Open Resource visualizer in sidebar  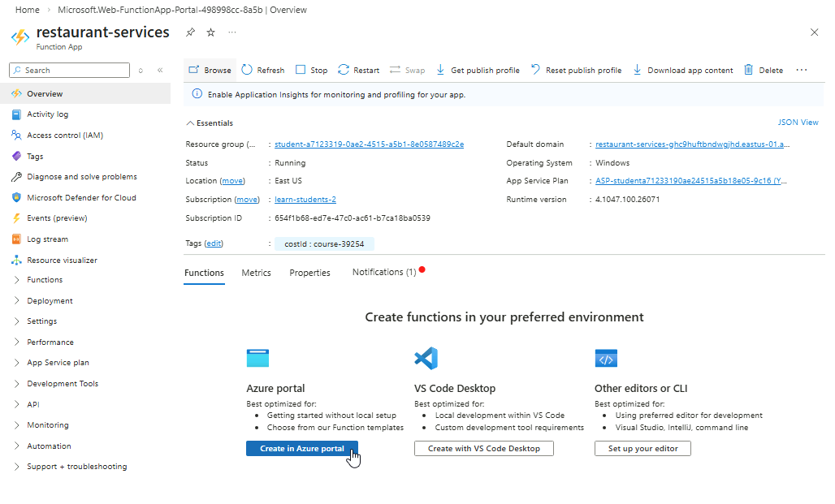(62, 261)
